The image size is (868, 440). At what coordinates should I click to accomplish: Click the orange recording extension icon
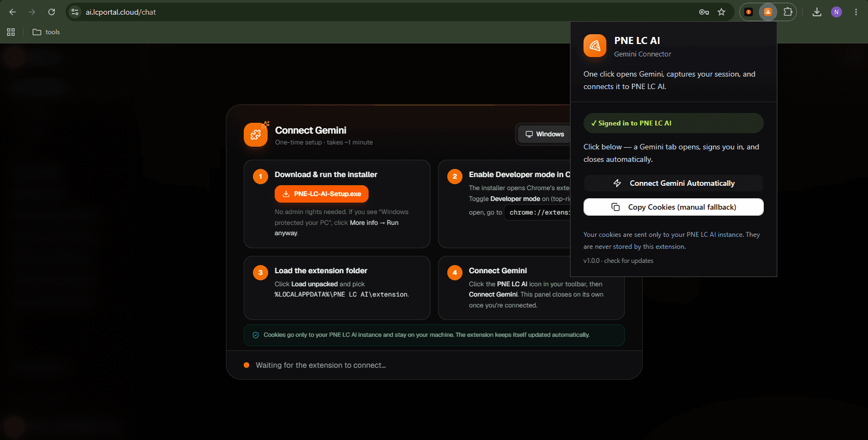[749, 12]
